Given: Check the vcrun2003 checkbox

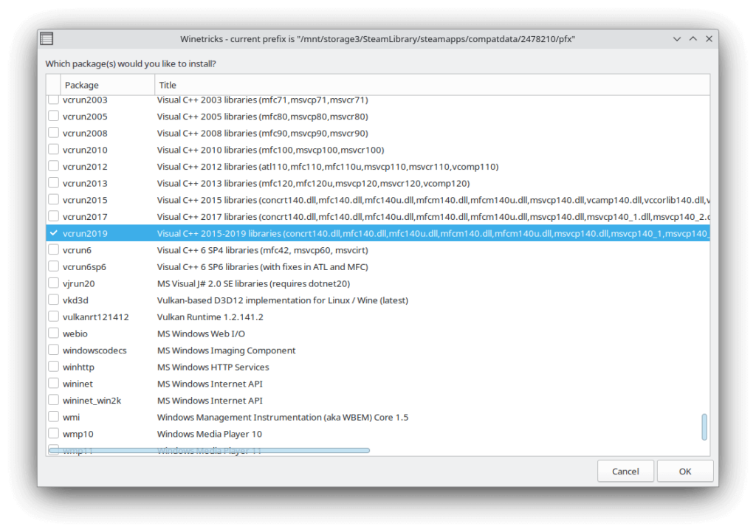Looking at the screenshot, I should [53, 100].
